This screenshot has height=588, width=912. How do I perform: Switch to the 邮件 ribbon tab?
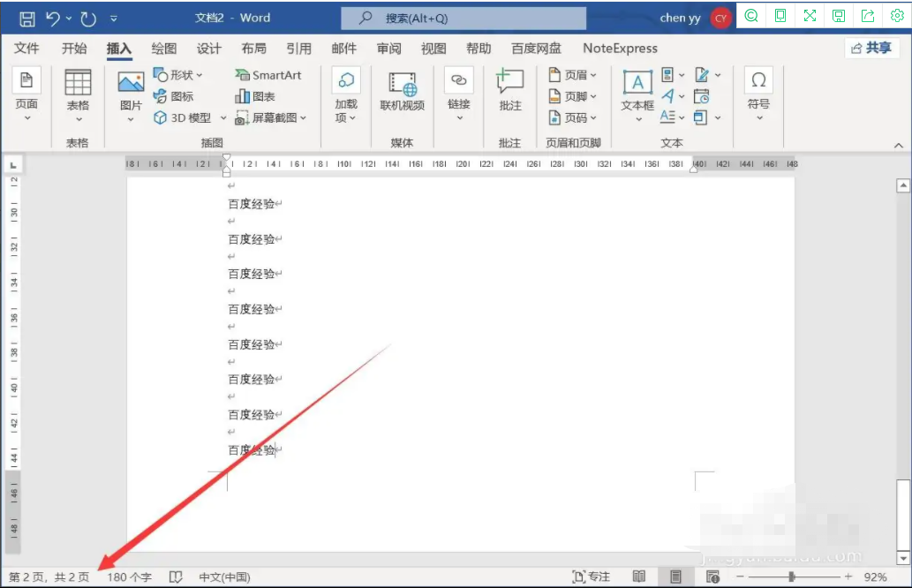click(344, 49)
